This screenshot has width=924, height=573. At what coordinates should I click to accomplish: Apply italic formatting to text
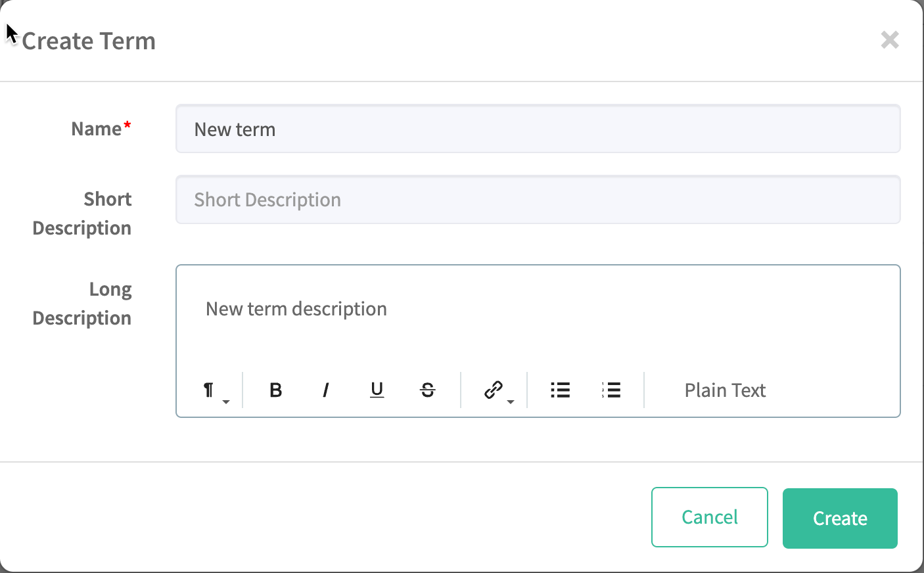pyautogui.click(x=326, y=390)
